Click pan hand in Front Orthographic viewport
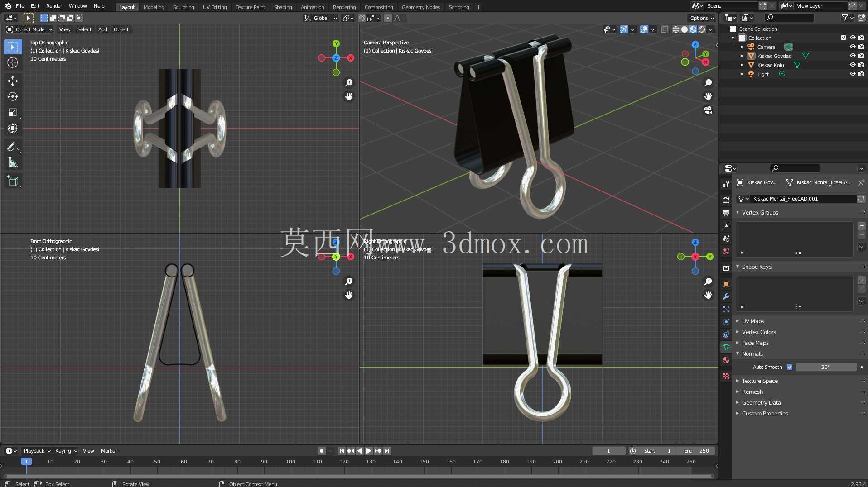This screenshot has width=868, height=487. pos(349,295)
